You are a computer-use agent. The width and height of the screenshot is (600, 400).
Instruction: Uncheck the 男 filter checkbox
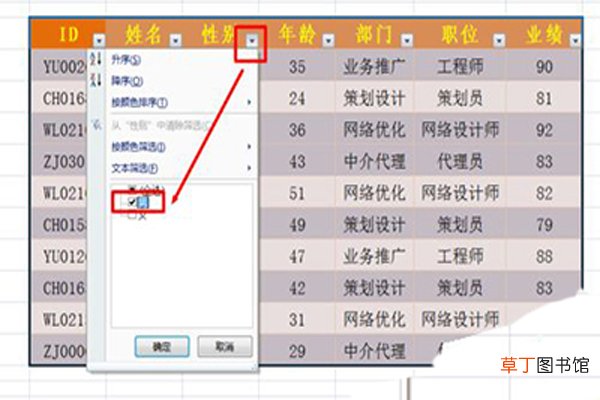point(132,202)
